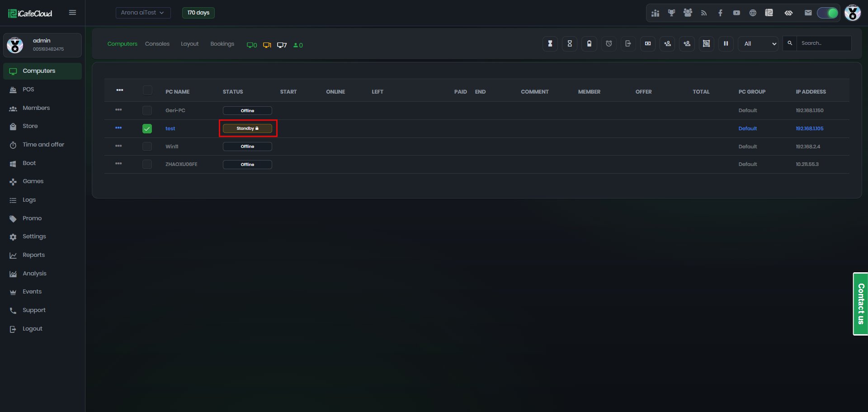Click inside the Search field
868x412 pixels.
[x=823, y=43]
